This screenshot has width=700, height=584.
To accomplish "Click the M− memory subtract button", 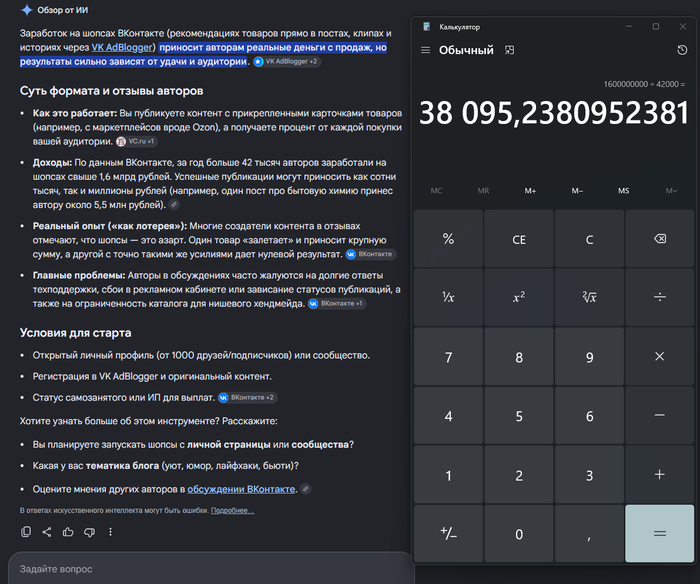I will 577,191.
